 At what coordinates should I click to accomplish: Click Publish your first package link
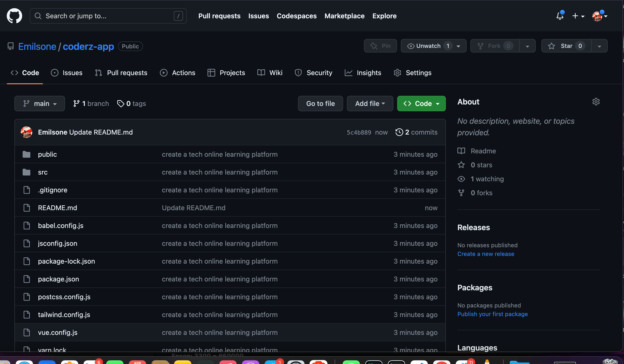pos(492,314)
